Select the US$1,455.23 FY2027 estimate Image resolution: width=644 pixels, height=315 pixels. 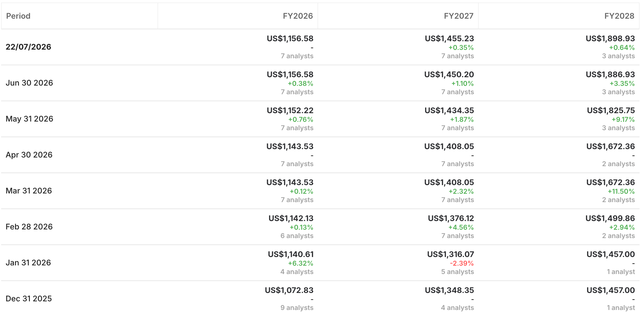pyautogui.click(x=449, y=38)
